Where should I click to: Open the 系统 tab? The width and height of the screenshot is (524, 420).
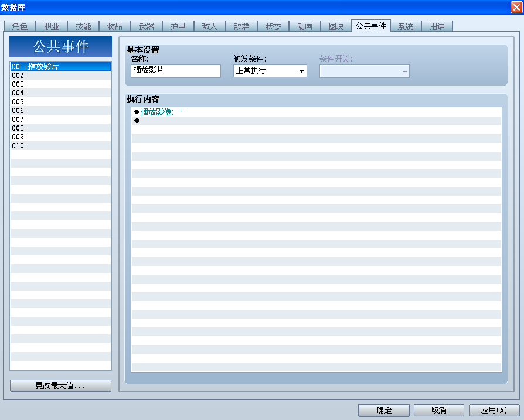(x=406, y=26)
